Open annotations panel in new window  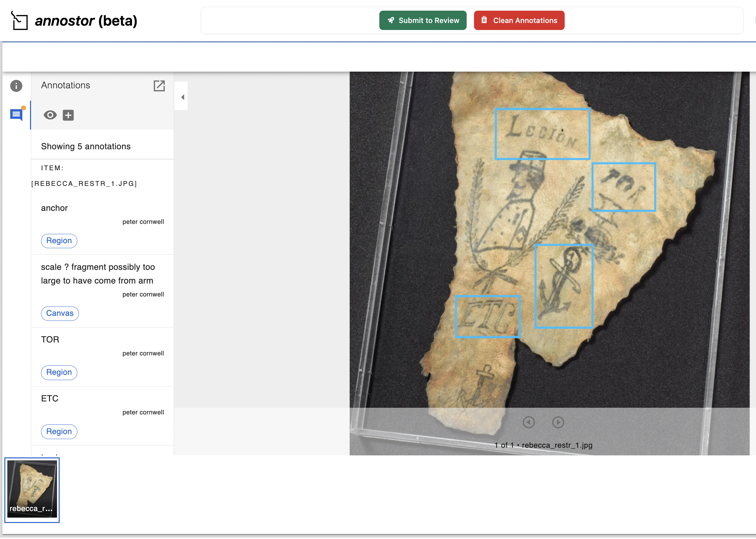(x=159, y=86)
